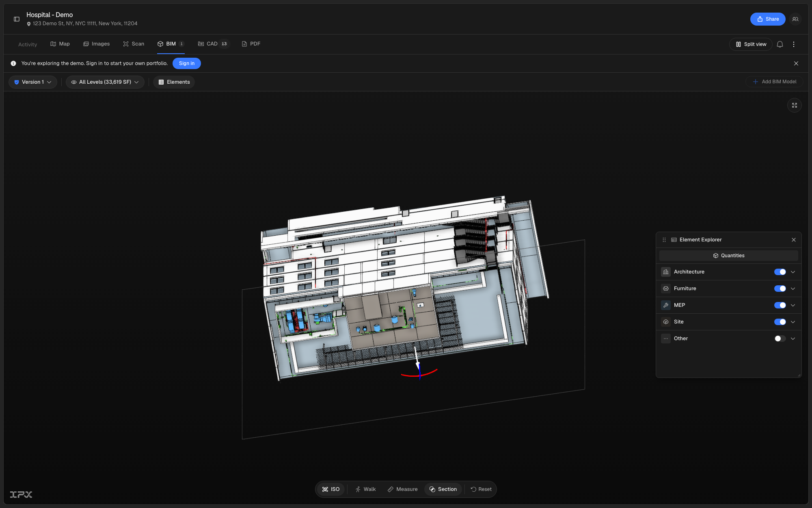The width and height of the screenshot is (812, 508).
Task: Open the Scan tab
Action: pyautogui.click(x=134, y=44)
